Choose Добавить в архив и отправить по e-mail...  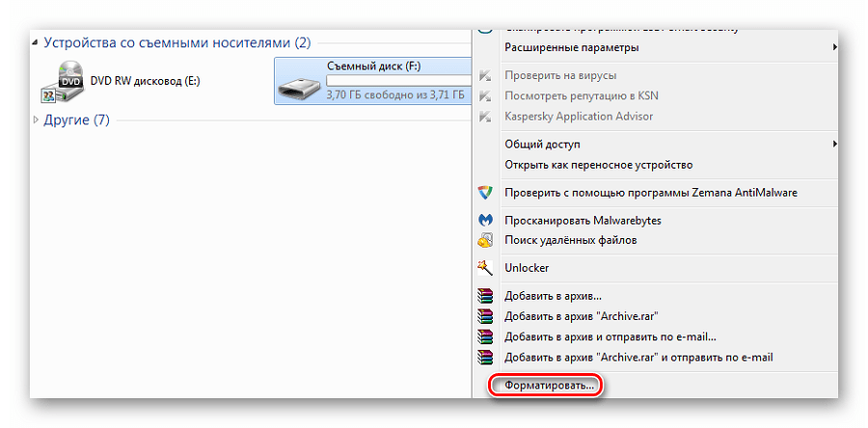click(x=610, y=336)
